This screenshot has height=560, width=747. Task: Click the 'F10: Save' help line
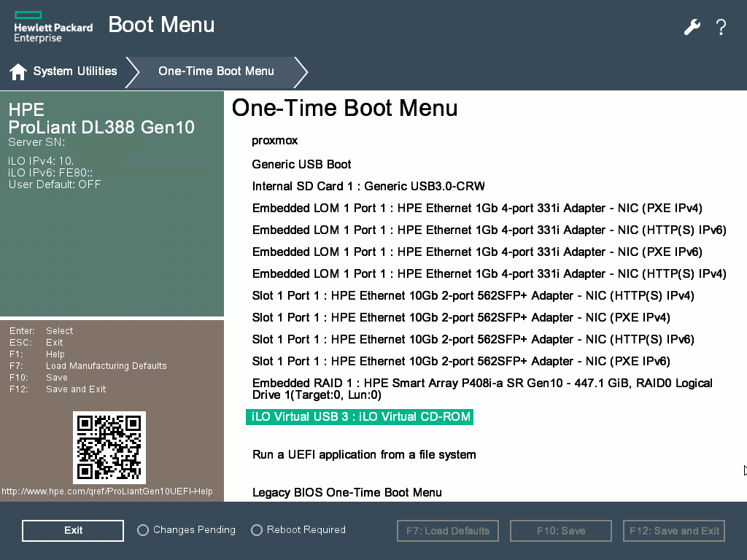39,378
